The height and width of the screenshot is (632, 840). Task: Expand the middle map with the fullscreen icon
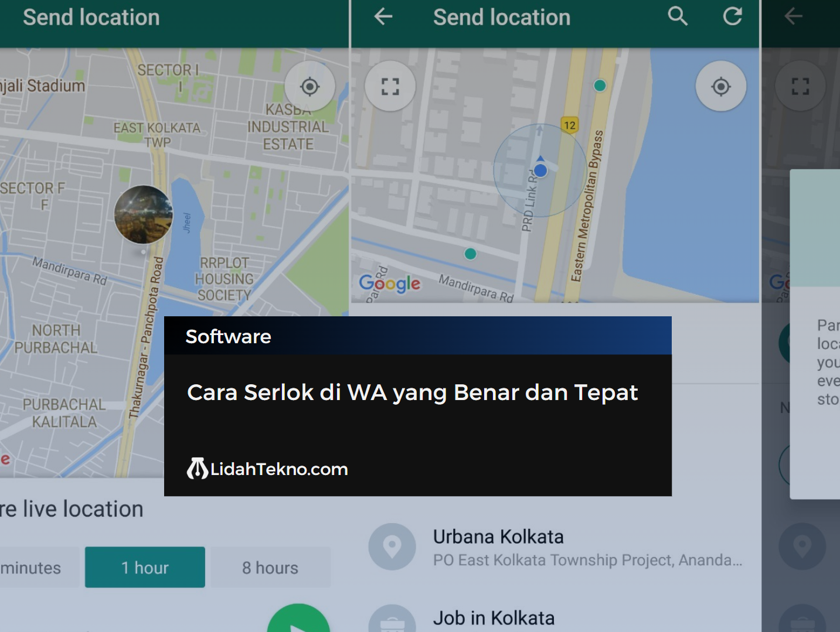[x=390, y=86]
